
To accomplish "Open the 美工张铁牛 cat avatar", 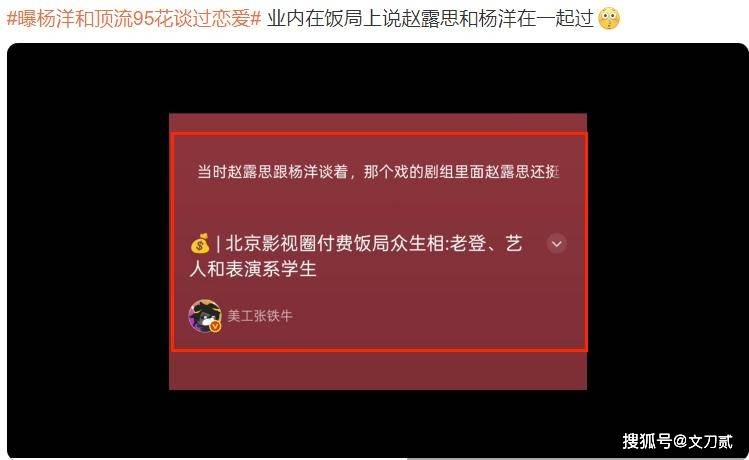I will coord(204,315).
